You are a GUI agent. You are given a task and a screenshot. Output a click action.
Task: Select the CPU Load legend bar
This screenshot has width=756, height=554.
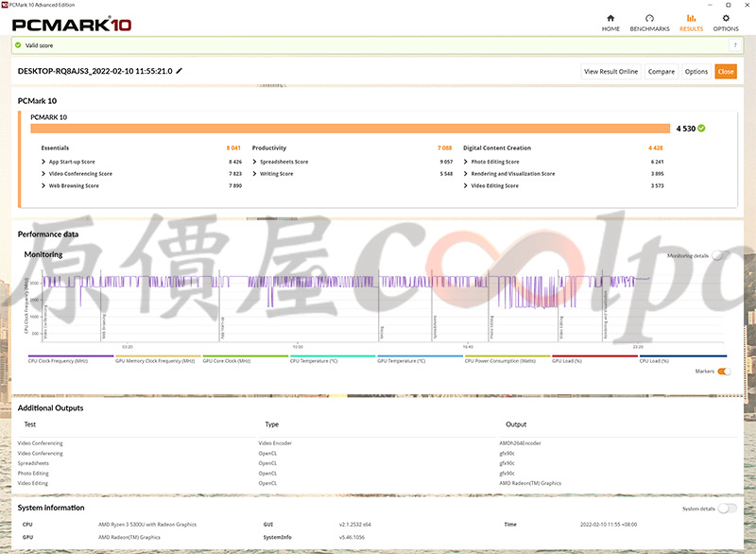(x=682, y=355)
